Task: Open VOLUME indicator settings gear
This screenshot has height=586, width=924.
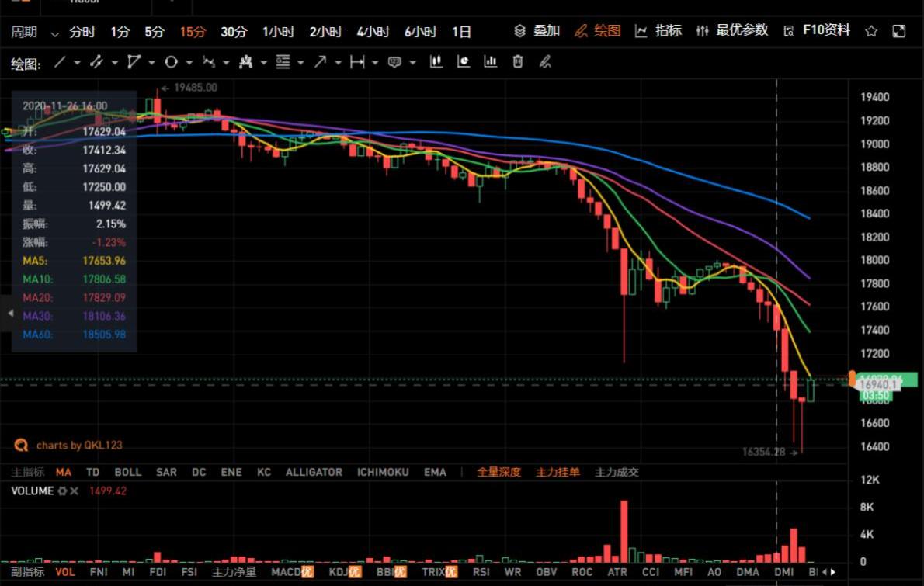Action: pyautogui.click(x=62, y=491)
